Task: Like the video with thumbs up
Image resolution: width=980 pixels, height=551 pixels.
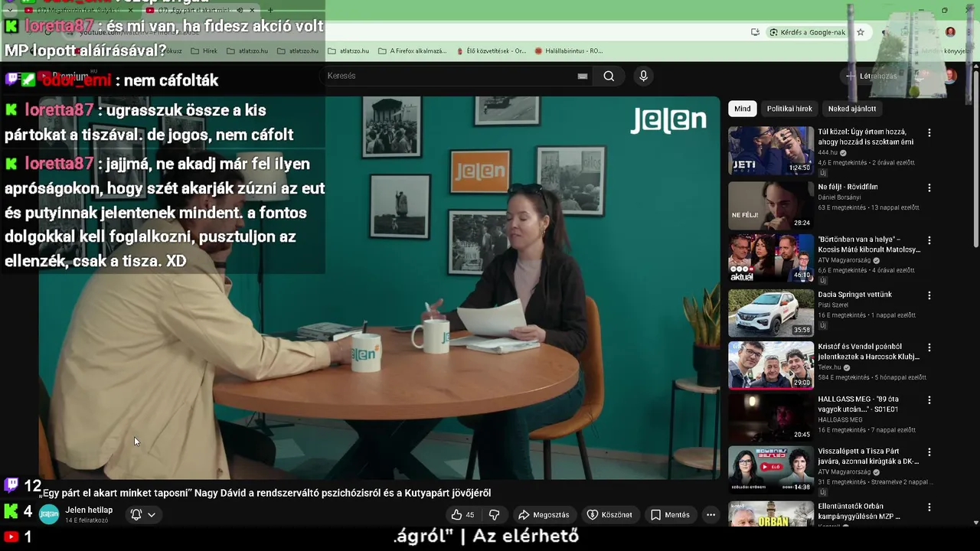Action: 462,515
